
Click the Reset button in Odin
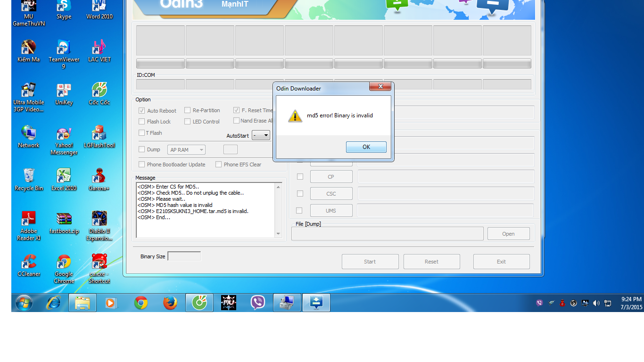(x=431, y=262)
